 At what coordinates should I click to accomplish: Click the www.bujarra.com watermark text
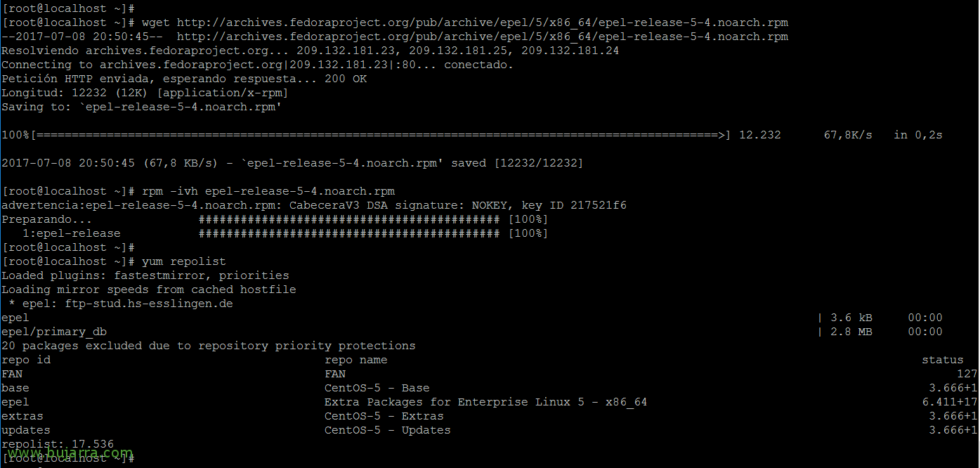pyautogui.click(x=67, y=453)
